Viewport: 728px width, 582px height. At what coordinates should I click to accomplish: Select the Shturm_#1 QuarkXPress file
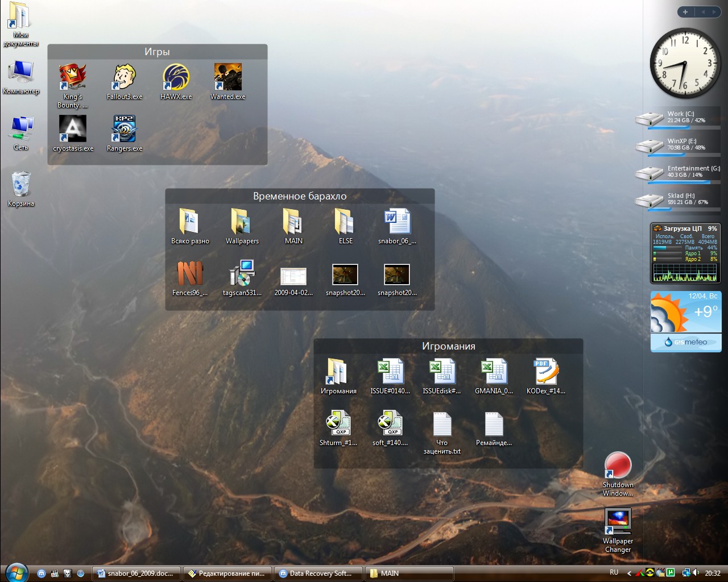(338, 428)
